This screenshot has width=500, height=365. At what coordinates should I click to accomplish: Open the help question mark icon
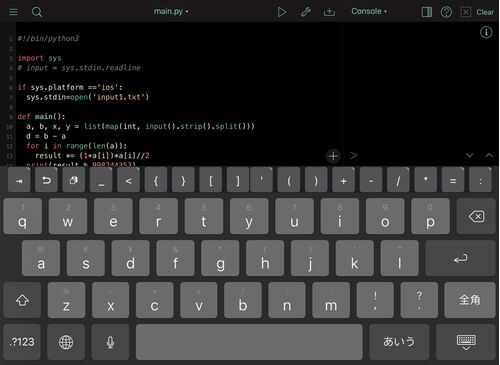pos(446,12)
